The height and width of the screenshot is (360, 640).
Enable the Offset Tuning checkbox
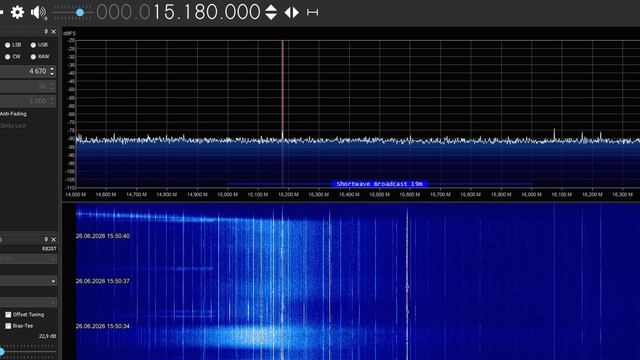pyautogui.click(x=8, y=315)
